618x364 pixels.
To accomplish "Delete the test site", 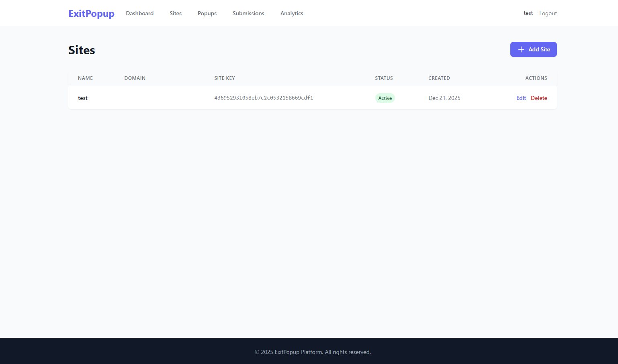I will click(538, 98).
